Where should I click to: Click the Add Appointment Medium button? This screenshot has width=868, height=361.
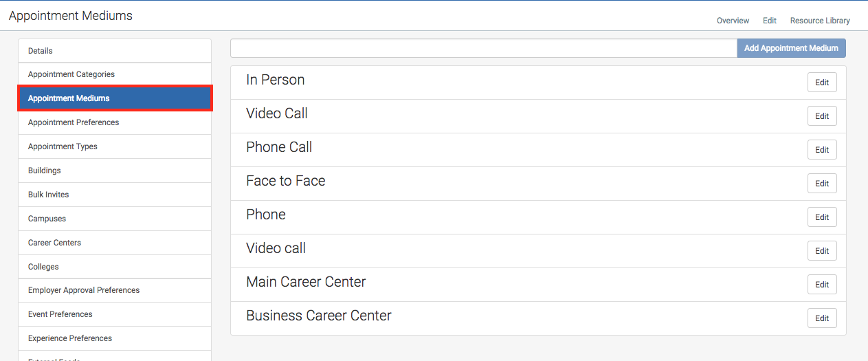(791, 48)
